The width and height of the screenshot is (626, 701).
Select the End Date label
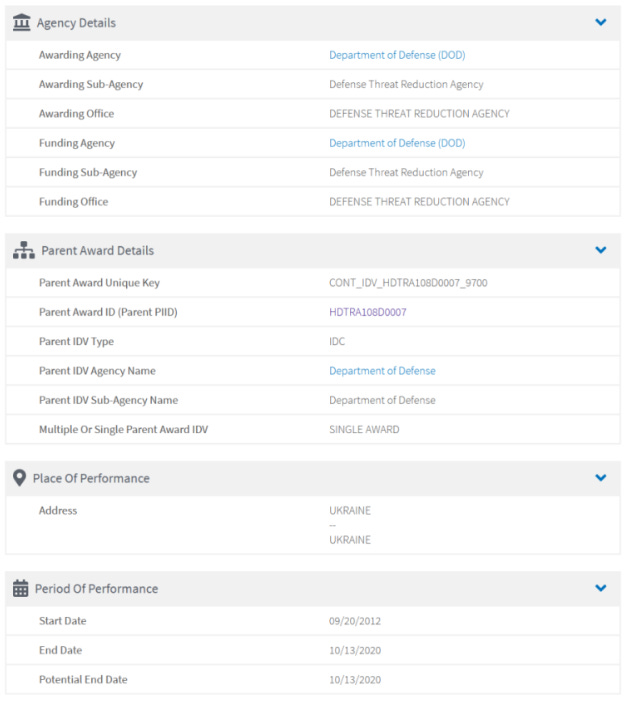(x=60, y=650)
